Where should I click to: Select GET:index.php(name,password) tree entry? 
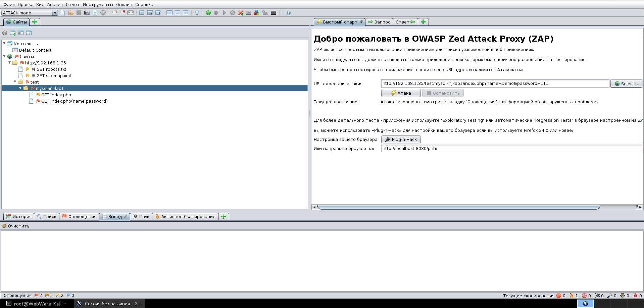pos(75,101)
